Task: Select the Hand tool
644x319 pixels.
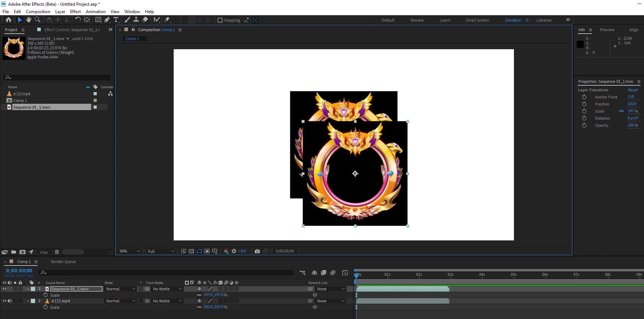Action: pos(29,20)
